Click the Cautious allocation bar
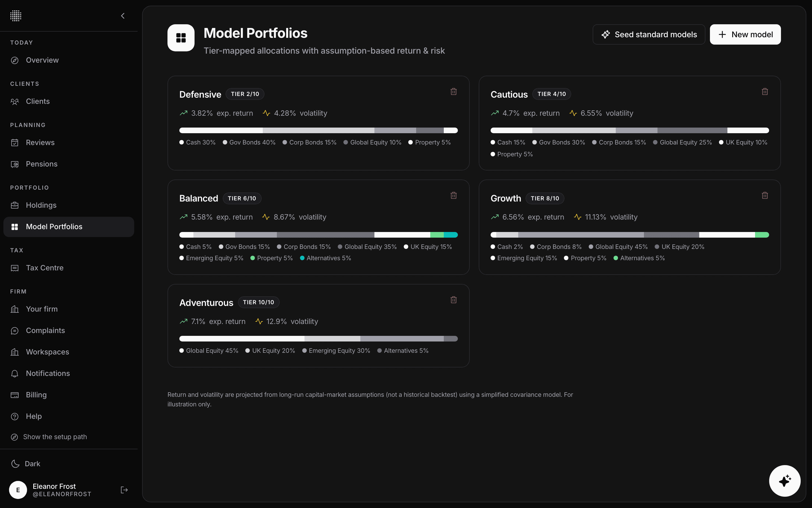The width and height of the screenshot is (812, 508). click(x=630, y=130)
